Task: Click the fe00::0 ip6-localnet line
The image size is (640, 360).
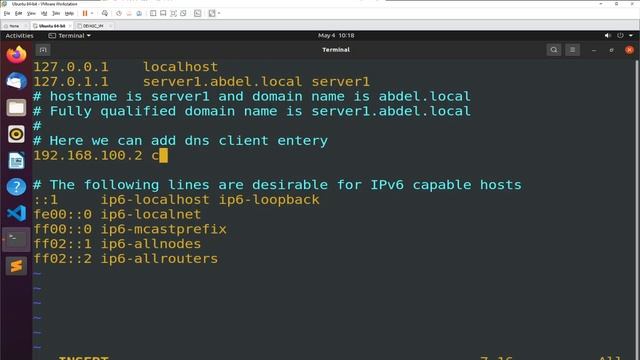Action: [117, 214]
